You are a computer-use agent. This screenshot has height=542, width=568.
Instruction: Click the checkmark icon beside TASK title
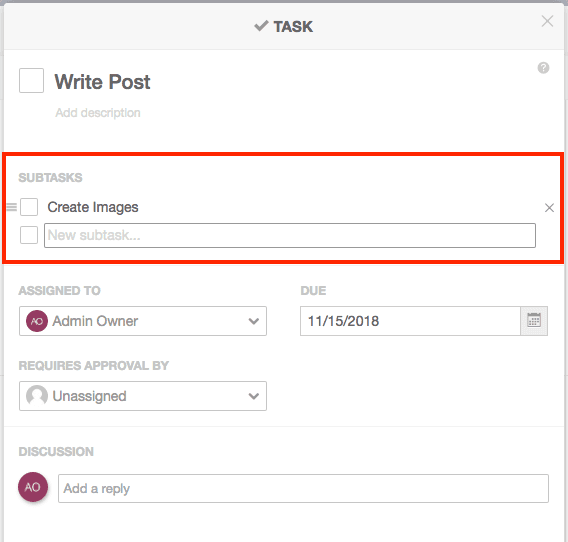(261, 26)
